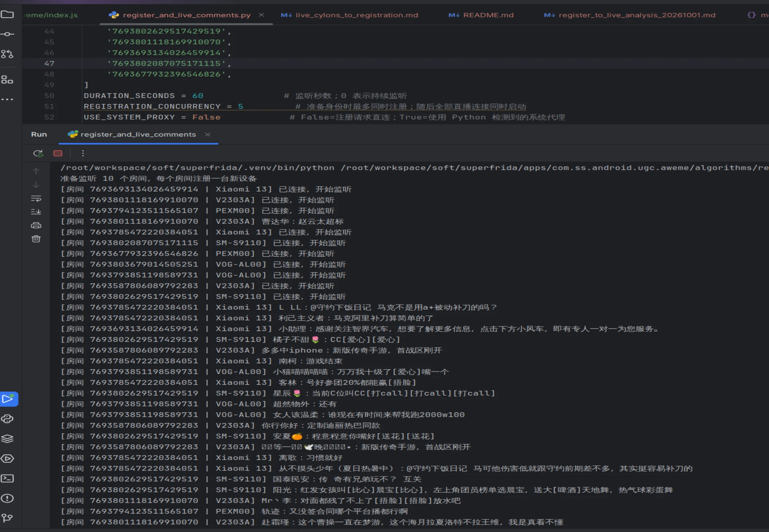This screenshot has width=769, height=532.
Task: Open the Python Packages tool window
Action: pyautogui.click(x=7, y=419)
